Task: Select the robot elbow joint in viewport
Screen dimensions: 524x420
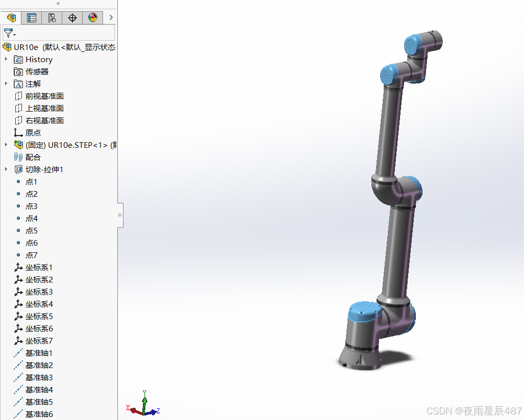Action: [396, 190]
